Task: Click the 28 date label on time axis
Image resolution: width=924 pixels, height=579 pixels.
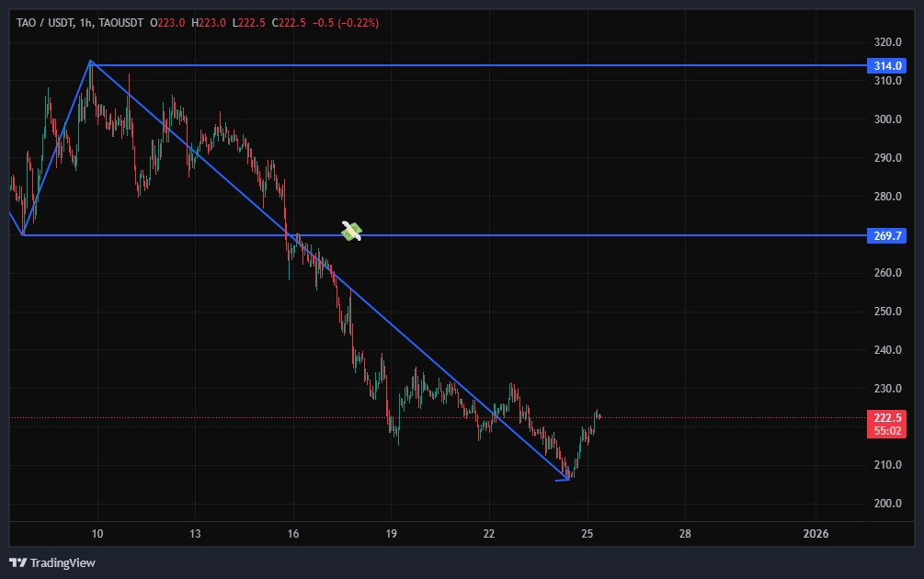Action: coord(685,534)
